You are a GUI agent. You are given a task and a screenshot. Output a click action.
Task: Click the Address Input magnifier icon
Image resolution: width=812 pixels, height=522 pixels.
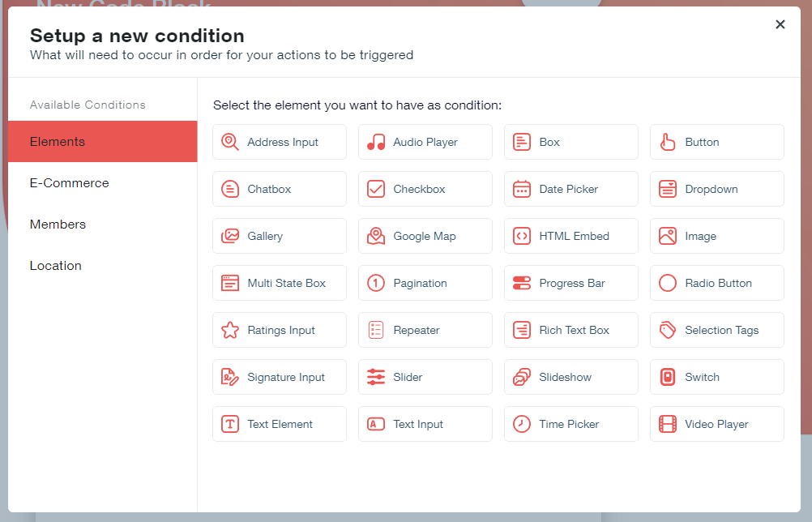coord(230,142)
